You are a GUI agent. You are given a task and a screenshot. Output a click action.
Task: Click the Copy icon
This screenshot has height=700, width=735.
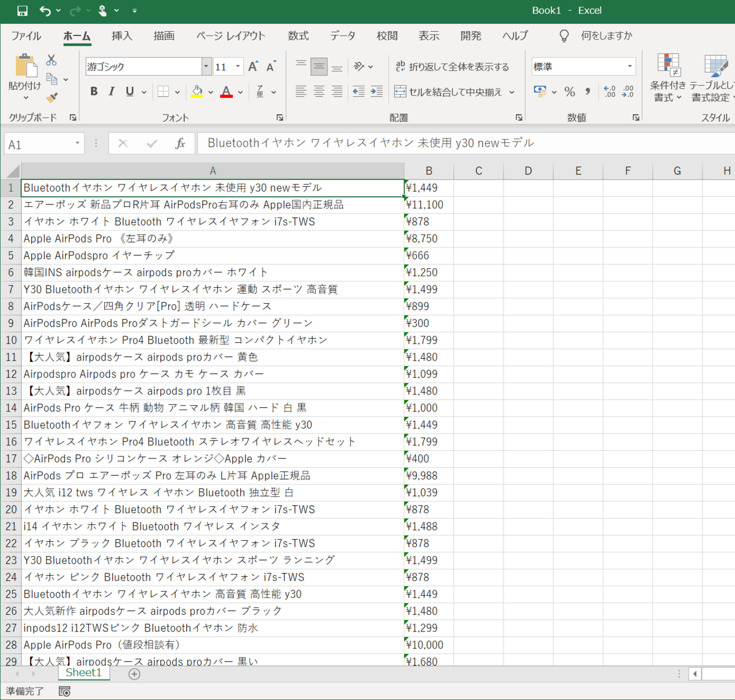[x=52, y=79]
